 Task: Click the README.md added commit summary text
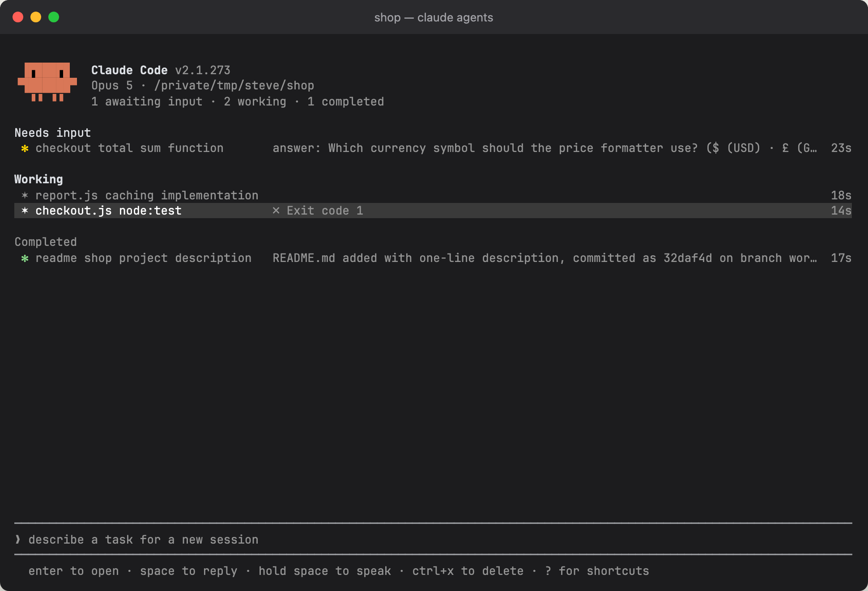coord(545,258)
